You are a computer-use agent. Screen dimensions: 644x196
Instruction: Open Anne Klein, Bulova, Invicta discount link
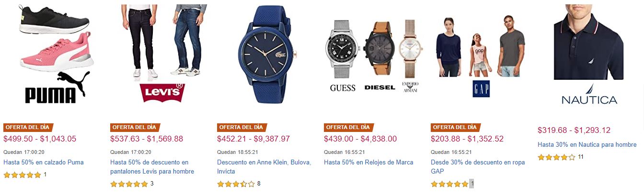coord(264,167)
